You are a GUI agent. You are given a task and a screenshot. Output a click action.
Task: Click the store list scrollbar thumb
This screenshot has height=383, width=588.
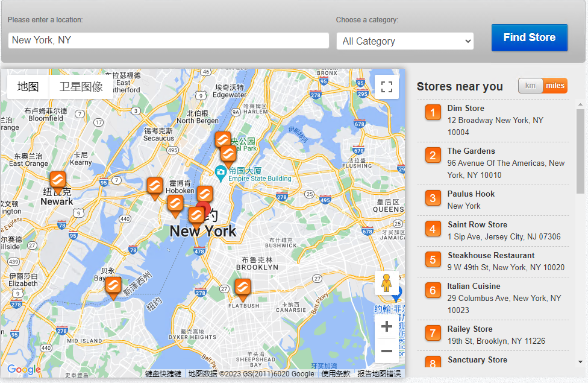pos(580,151)
